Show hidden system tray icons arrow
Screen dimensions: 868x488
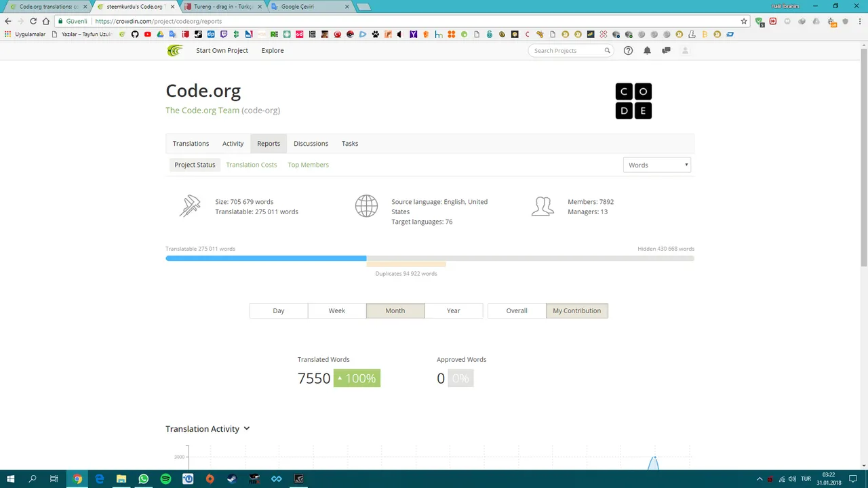click(759, 479)
